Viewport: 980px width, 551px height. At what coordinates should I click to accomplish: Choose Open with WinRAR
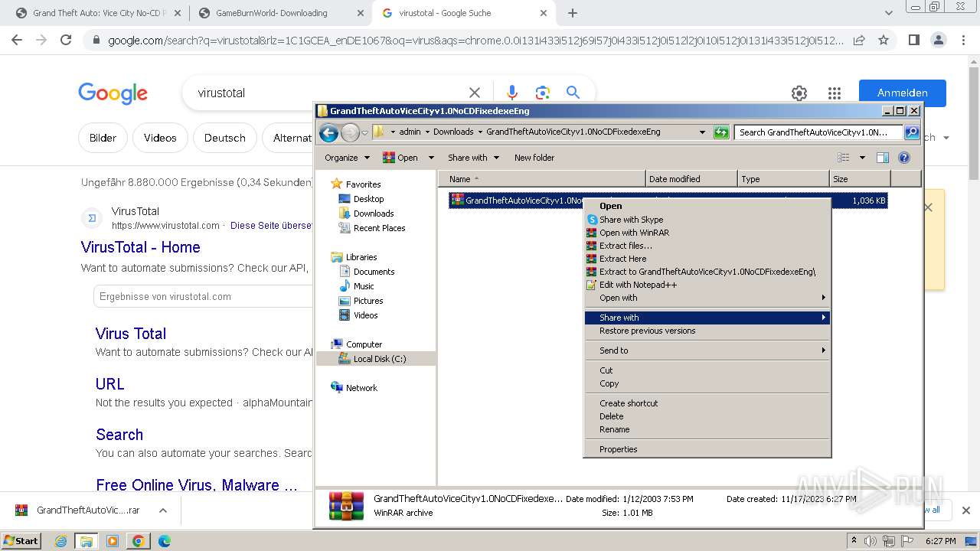coord(707,233)
